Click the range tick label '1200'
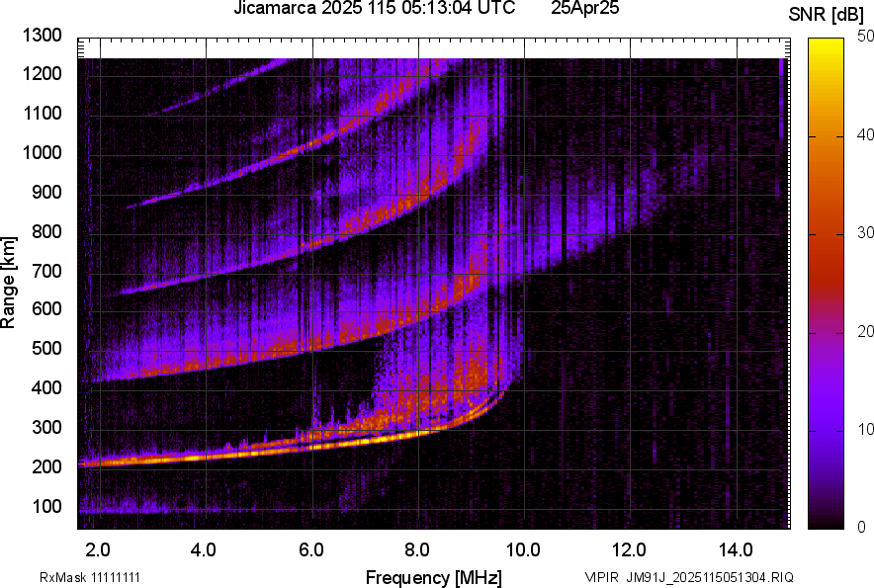874x588 pixels. click(42, 73)
